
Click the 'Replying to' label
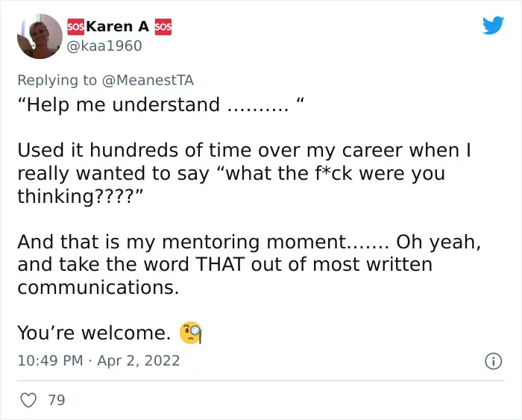coord(57,81)
